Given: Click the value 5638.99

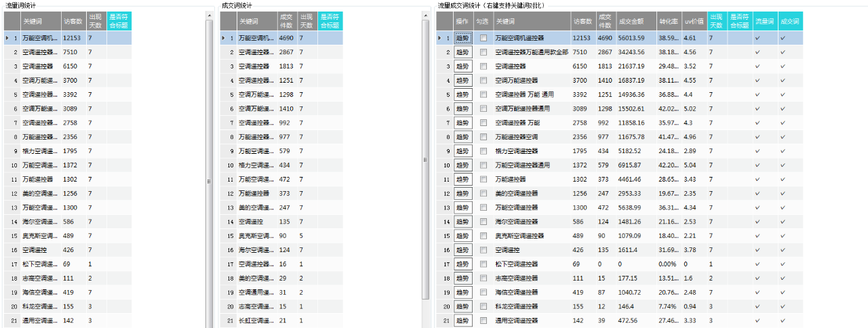Looking at the screenshot, I should click(x=635, y=207).
